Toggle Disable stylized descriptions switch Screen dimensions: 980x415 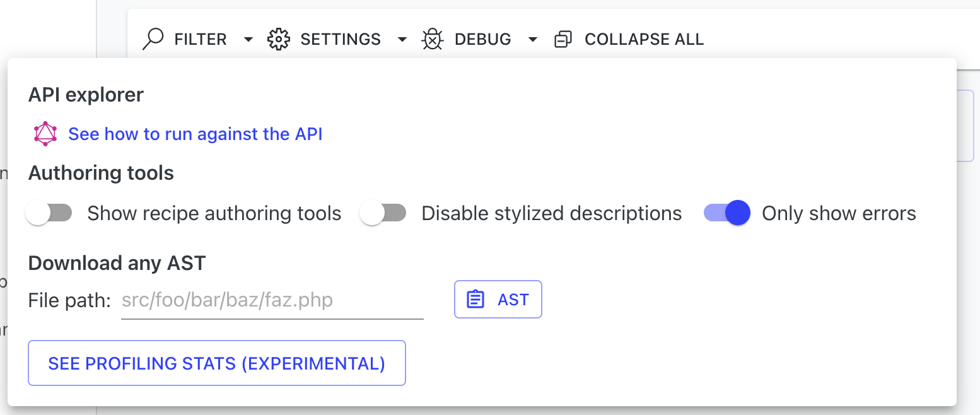[x=383, y=213]
